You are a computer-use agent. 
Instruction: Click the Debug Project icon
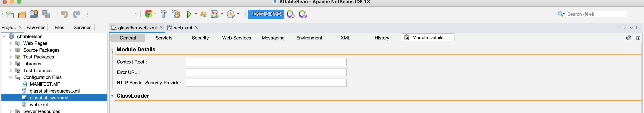pos(215,14)
